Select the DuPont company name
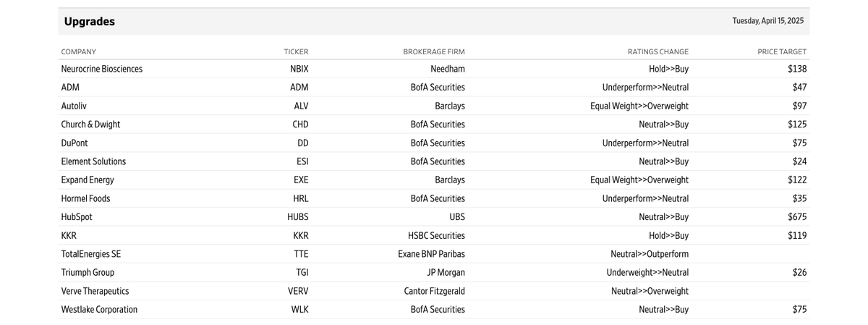The width and height of the screenshot is (868, 325). point(75,143)
